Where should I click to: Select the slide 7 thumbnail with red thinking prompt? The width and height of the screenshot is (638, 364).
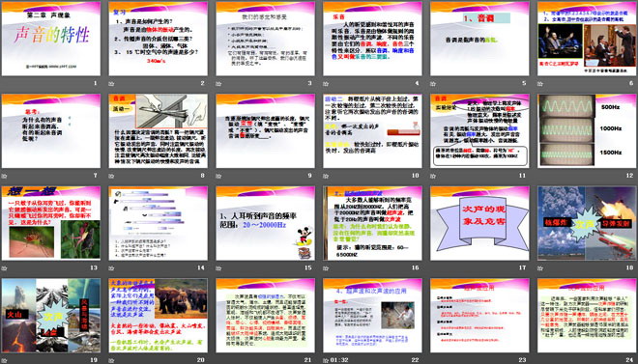(x=51, y=130)
